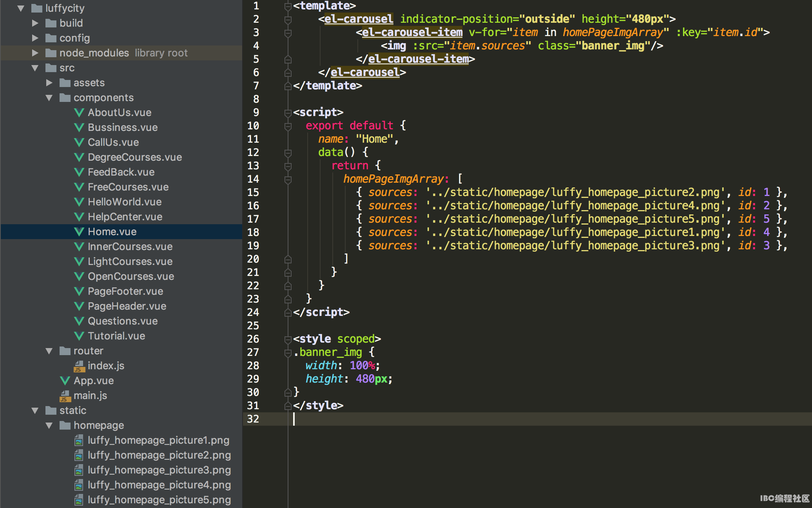Click the Vue icon beside PageHeader.vue

(x=79, y=306)
